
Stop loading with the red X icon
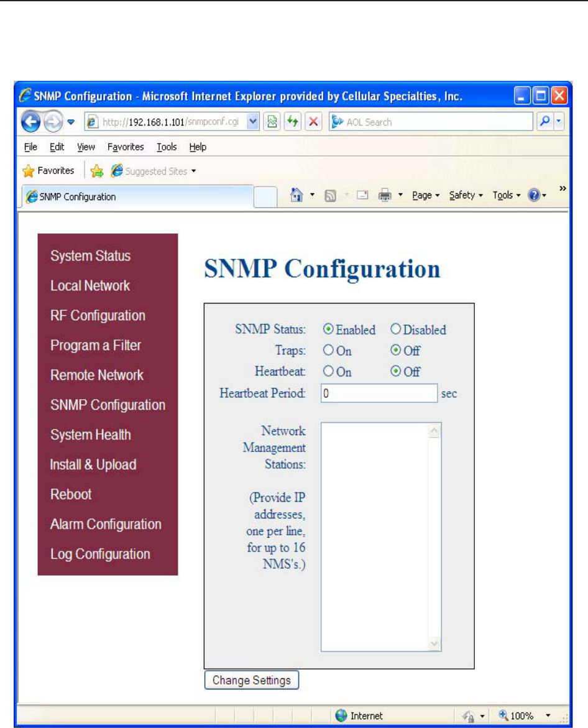313,122
